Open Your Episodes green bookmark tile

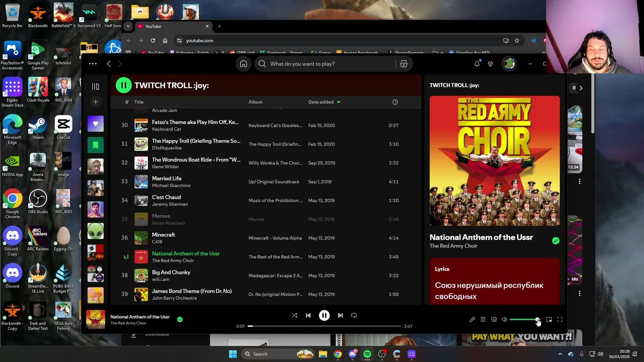tap(96, 145)
